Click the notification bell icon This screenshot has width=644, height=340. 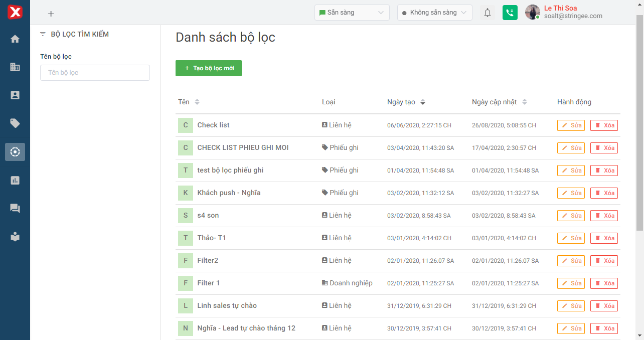488,13
